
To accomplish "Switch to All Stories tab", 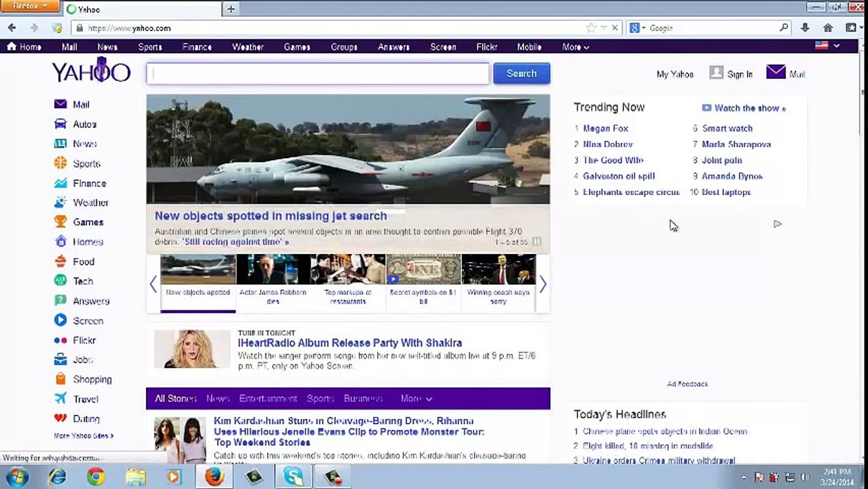I will point(176,399).
